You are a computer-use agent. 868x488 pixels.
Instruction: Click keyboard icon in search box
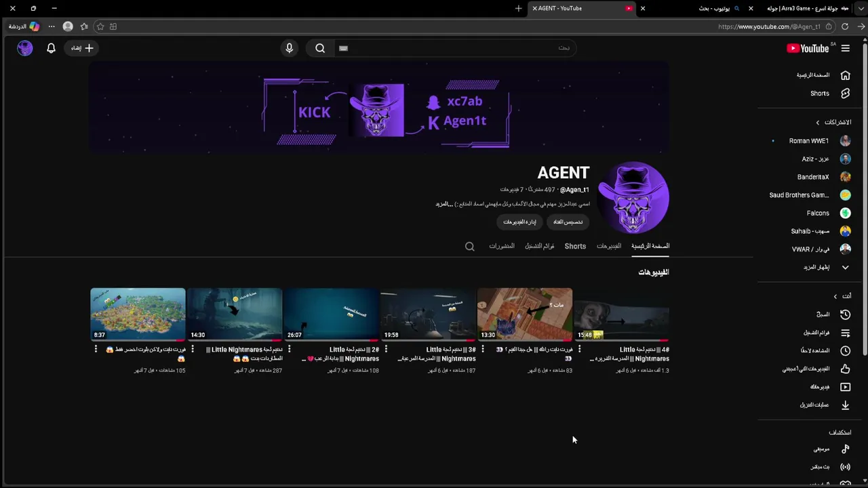click(x=343, y=48)
